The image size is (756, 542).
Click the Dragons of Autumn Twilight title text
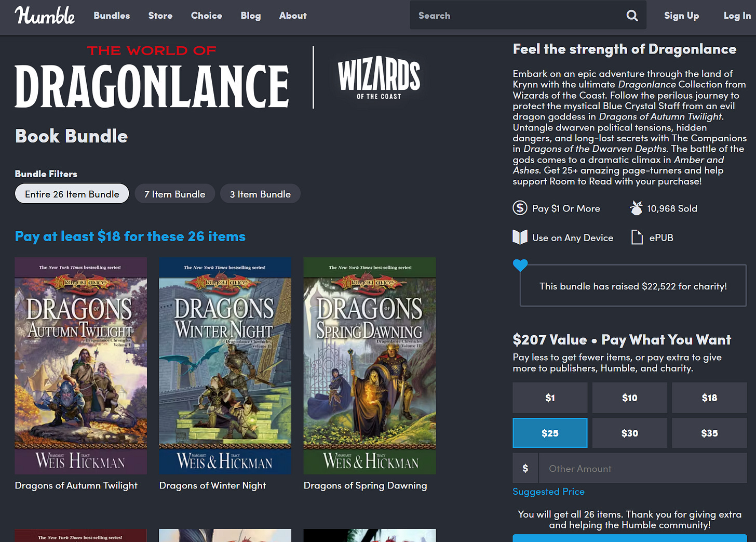tap(76, 485)
